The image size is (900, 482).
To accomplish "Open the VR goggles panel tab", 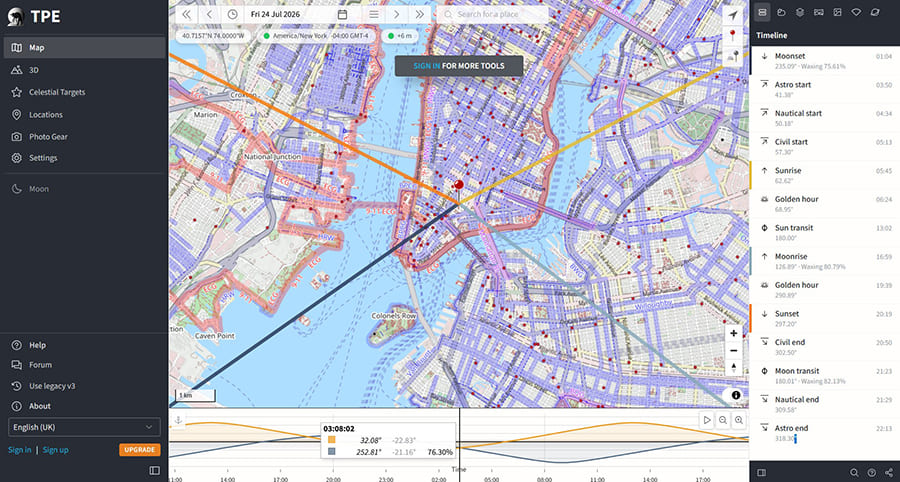I will [818, 11].
